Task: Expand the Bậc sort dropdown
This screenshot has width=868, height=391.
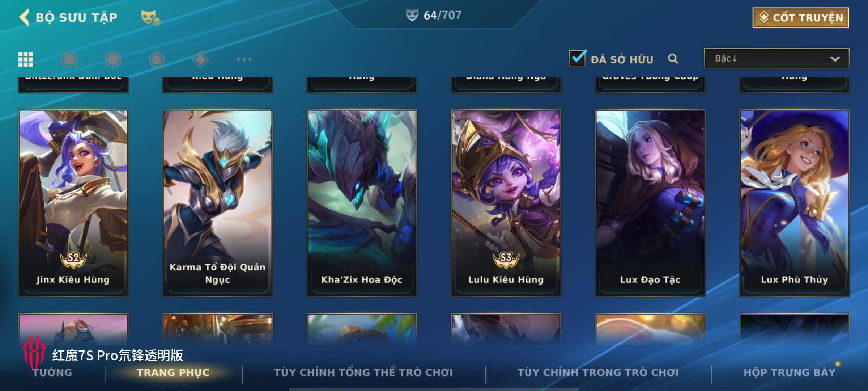Action: [x=776, y=59]
